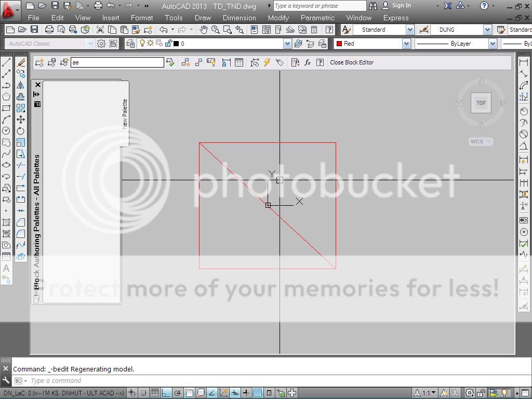The image size is (532, 399).
Task: Open the Format menu
Action: point(142,18)
